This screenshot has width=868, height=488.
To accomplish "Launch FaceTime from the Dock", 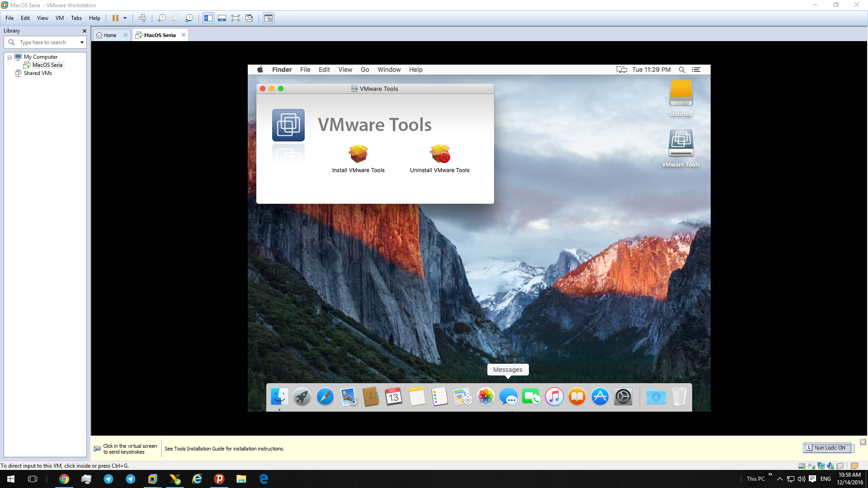I will tap(531, 397).
